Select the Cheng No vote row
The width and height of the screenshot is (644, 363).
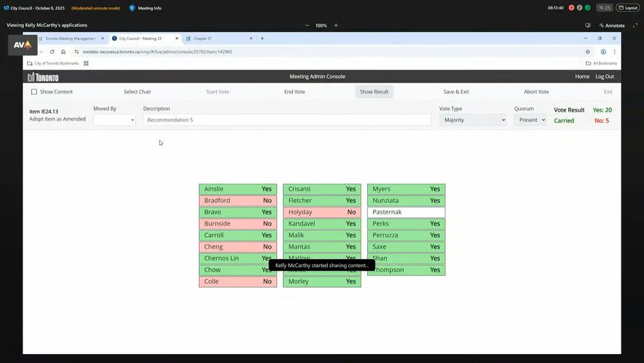click(x=238, y=247)
